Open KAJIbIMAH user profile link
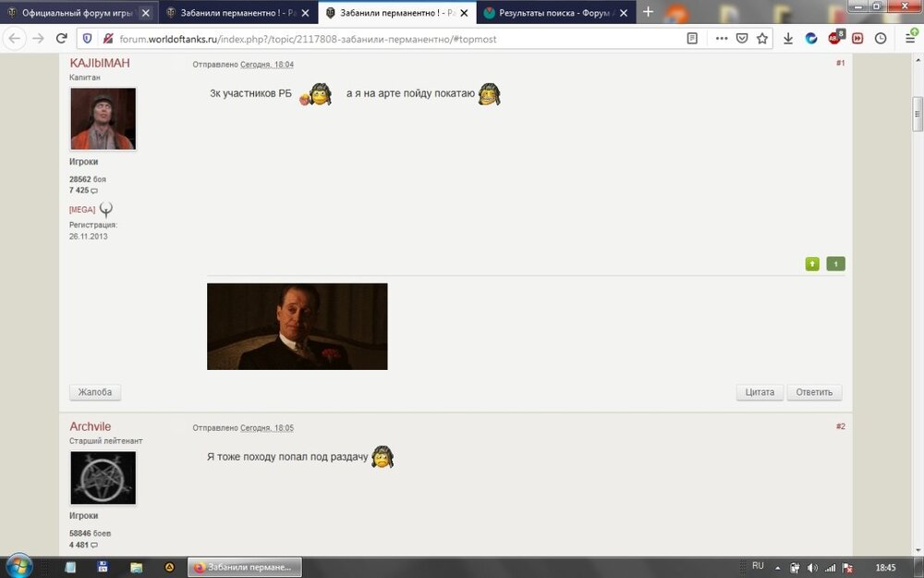The image size is (924, 578). (x=100, y=63)
